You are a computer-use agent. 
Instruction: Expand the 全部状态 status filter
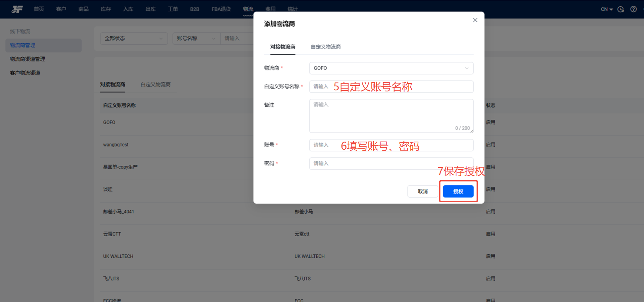134,38
